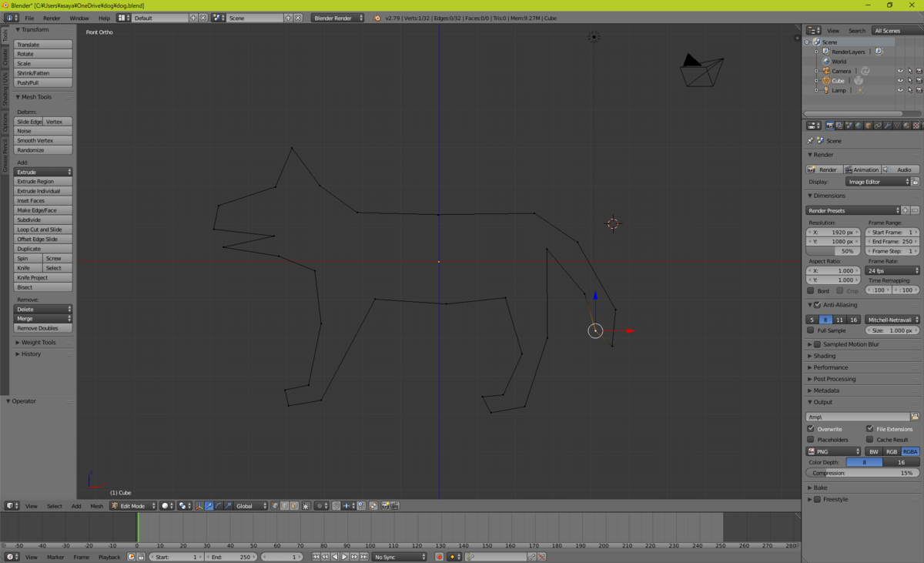Open the Blender Render engine dropdown
Screen dimensions: 924x563
click(338, 18)
